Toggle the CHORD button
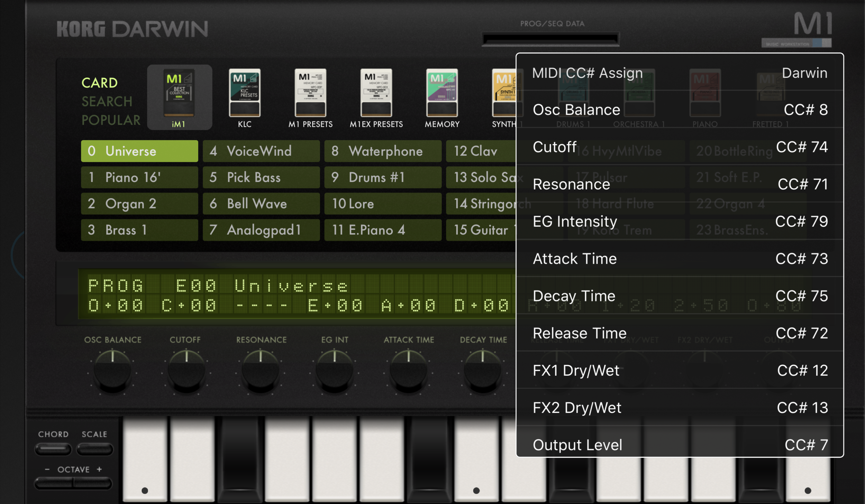 (x=53, y=449)
